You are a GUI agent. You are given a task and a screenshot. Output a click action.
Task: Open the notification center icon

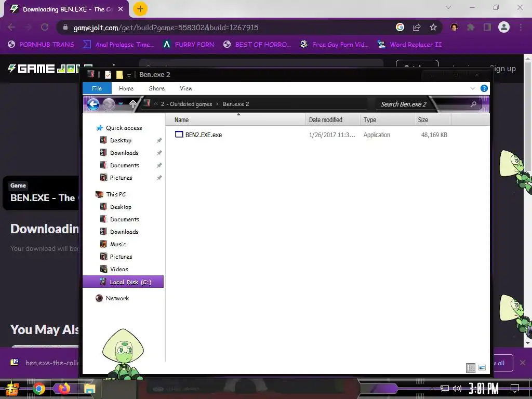(515, 389)
